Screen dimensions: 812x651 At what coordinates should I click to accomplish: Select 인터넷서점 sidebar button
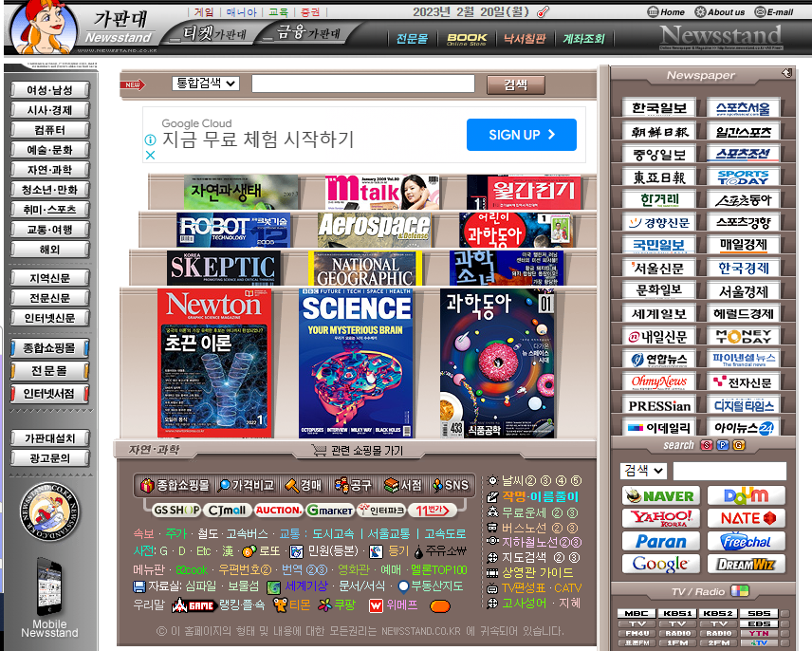coord(49,394)
